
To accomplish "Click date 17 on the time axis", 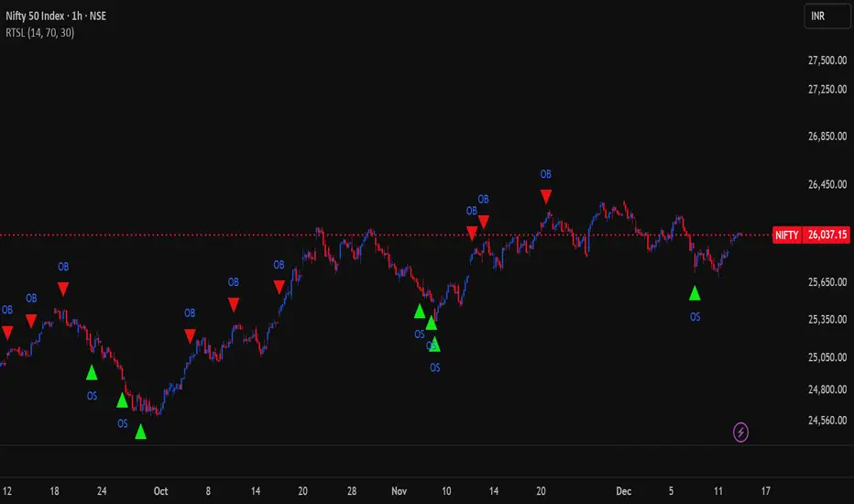I will [766, 491].
